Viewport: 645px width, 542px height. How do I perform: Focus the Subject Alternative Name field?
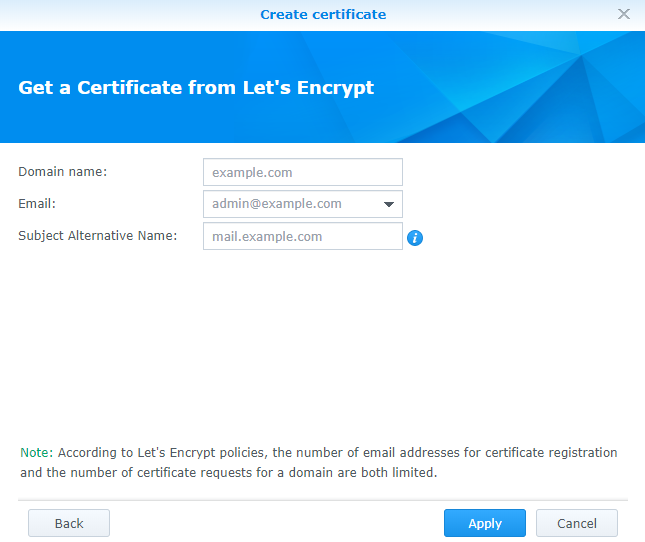(x=303, y=236)
